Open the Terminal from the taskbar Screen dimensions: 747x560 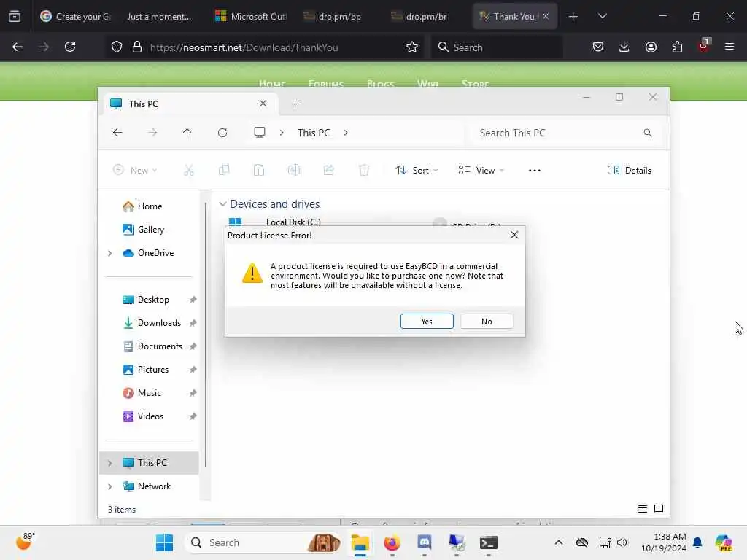[x=488, y=542]
